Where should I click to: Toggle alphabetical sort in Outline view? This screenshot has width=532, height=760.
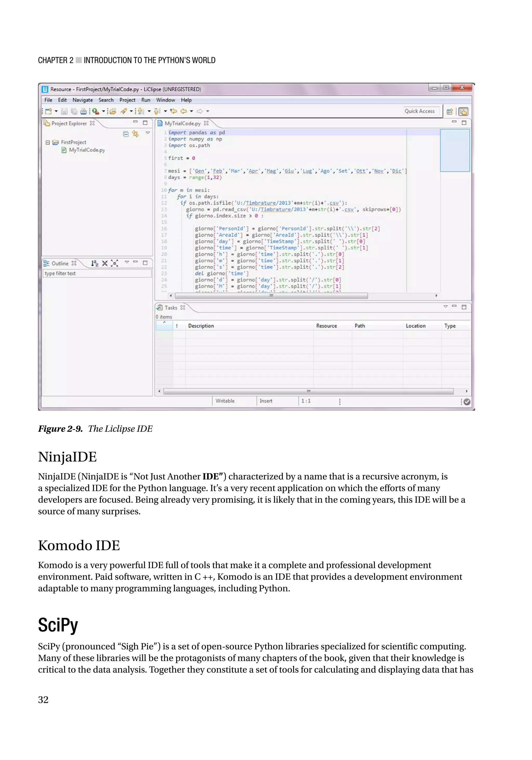(95, 263)
